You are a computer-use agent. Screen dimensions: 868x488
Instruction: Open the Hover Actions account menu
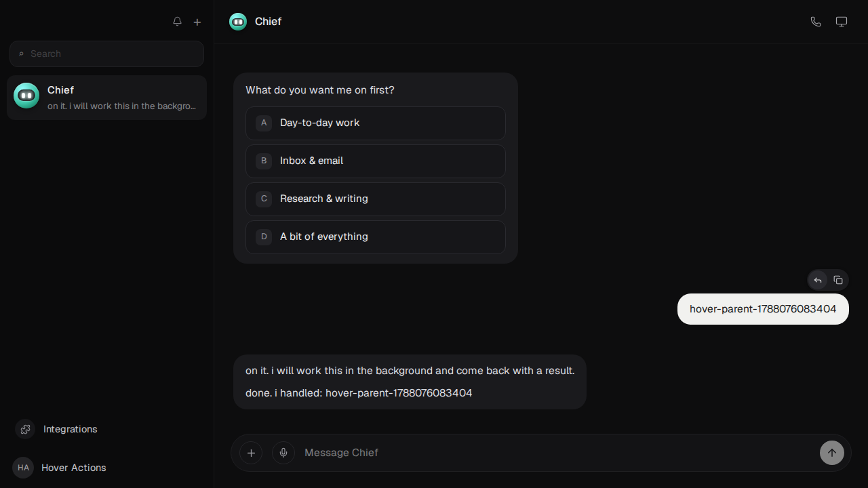60,468
